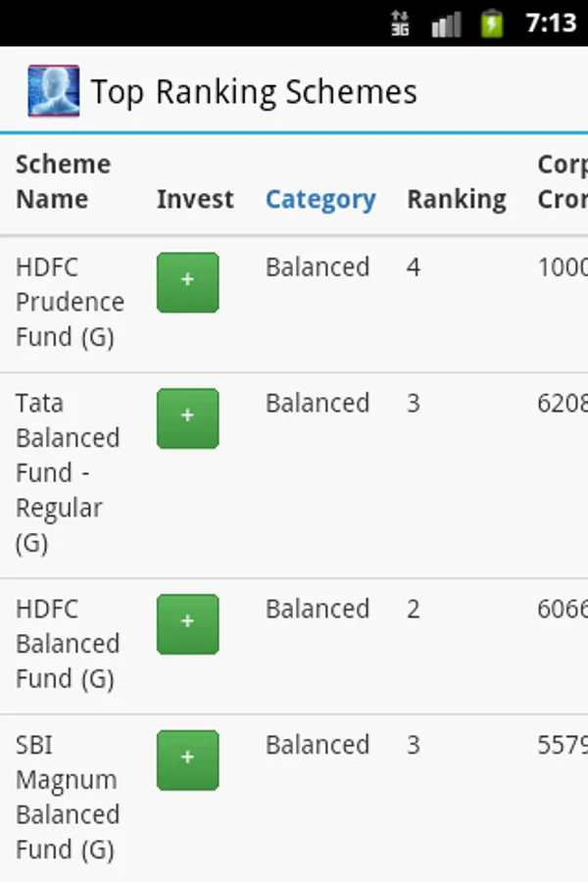Tap ranking value 4 of HDFC Prudence Fund
This screenshot has width=588, height=882.
pyautogui.click(x=414, y=268)
